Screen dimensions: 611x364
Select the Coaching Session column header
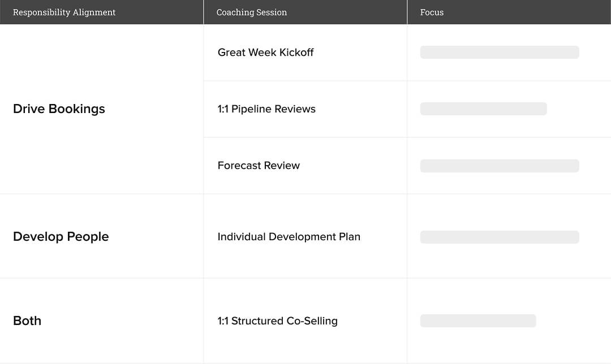(252, 12)
